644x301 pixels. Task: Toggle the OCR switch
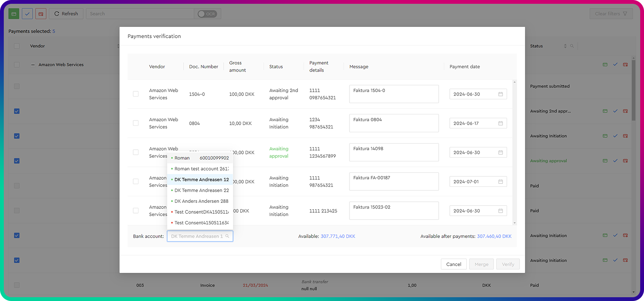click(x=207, y=14)
